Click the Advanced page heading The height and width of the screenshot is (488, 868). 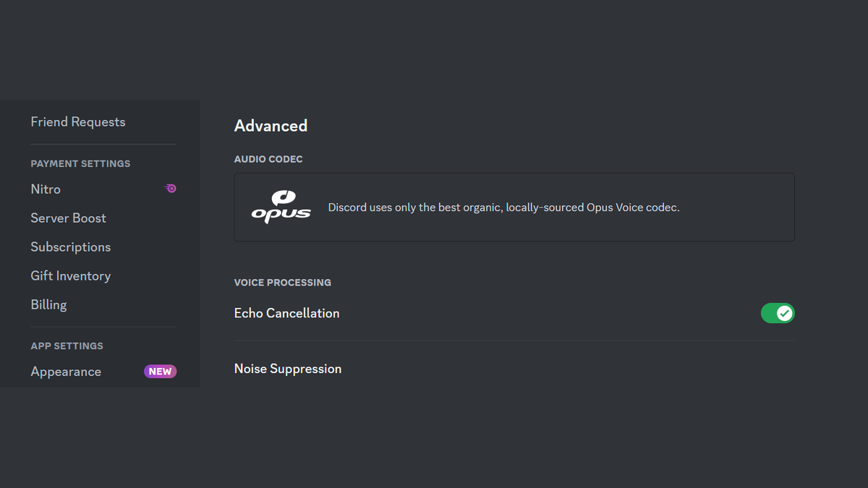[x=271, y=125]
